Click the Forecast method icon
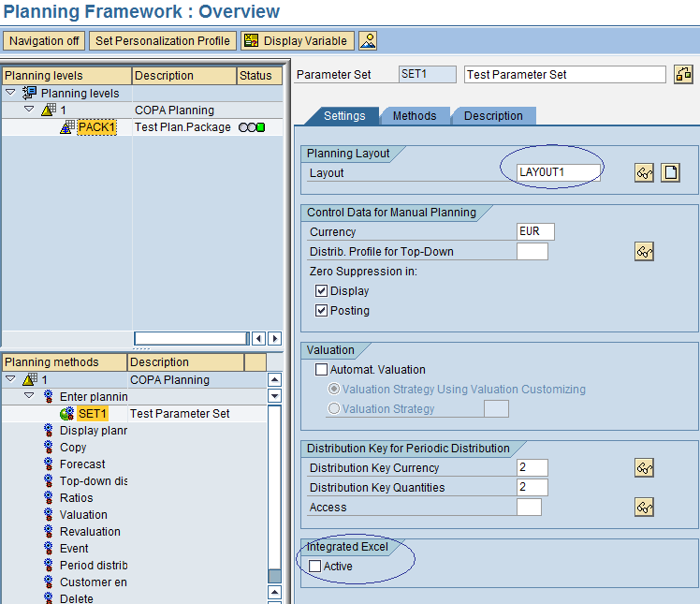Image resolution: width=700 pixels, height=604 pixels. tap(49, 464)
